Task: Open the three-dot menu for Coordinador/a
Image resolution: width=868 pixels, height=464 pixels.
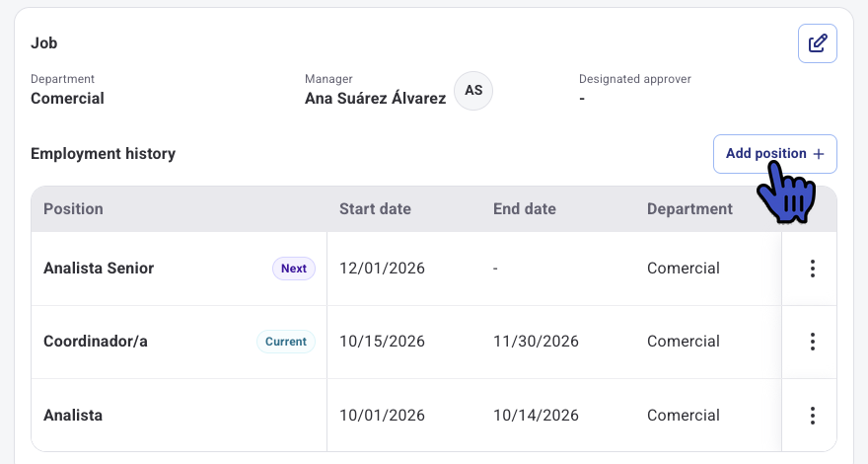Action: click(812, 342)
